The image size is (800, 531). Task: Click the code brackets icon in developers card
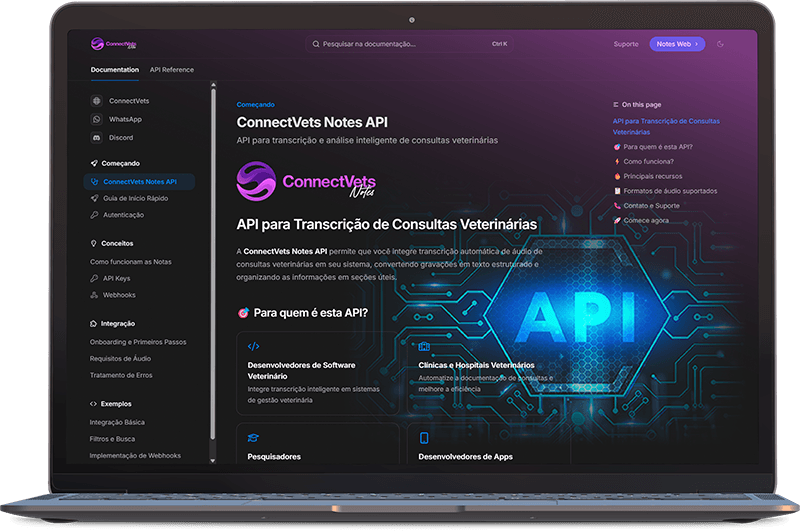(253, 347)
